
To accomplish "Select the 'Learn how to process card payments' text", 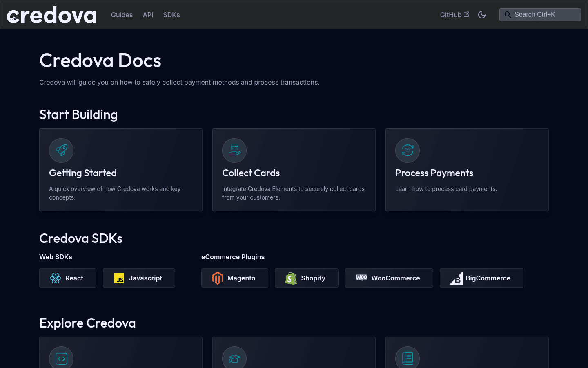I will pos(446,189).
